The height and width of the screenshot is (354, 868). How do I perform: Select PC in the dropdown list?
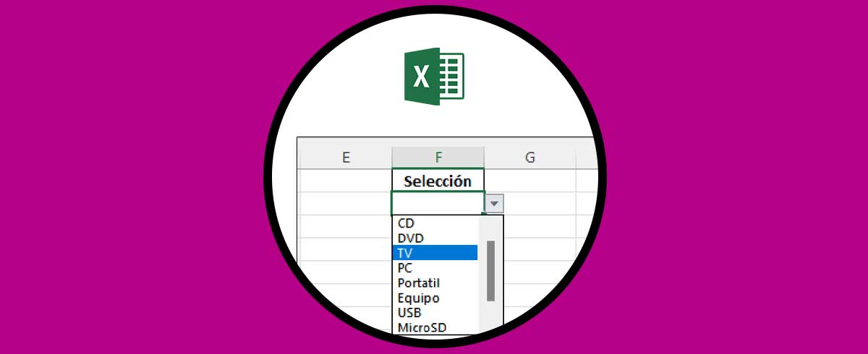click(x=435, y=268)
